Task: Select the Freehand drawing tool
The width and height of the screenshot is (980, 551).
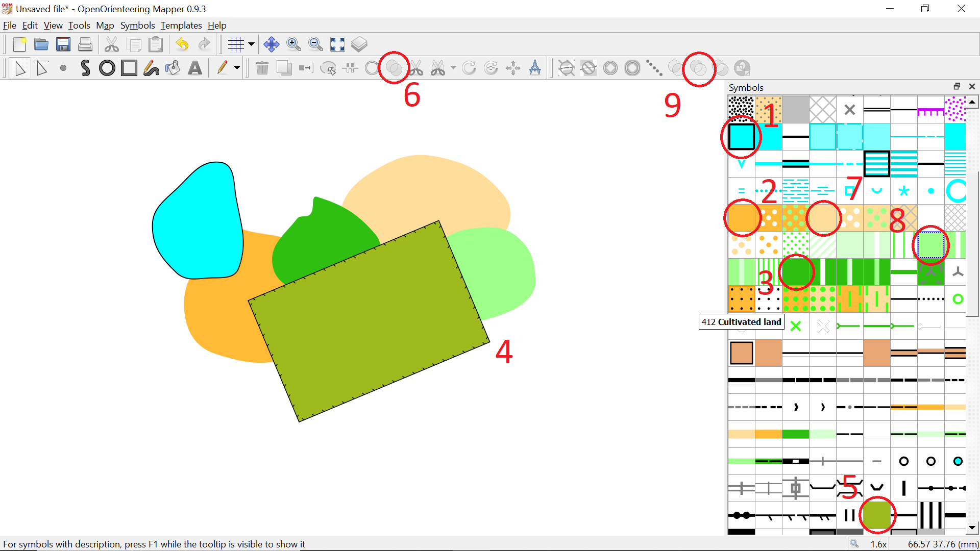Action: pos(151,67)
